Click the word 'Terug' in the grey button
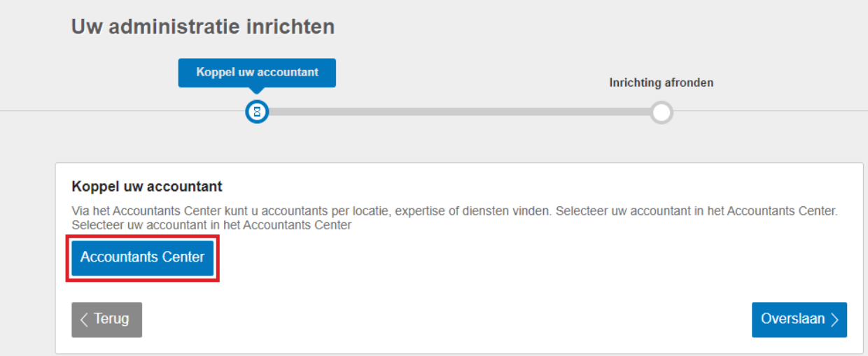The height and width of the screenshot is (356, 868). click(x=111, y=320)
